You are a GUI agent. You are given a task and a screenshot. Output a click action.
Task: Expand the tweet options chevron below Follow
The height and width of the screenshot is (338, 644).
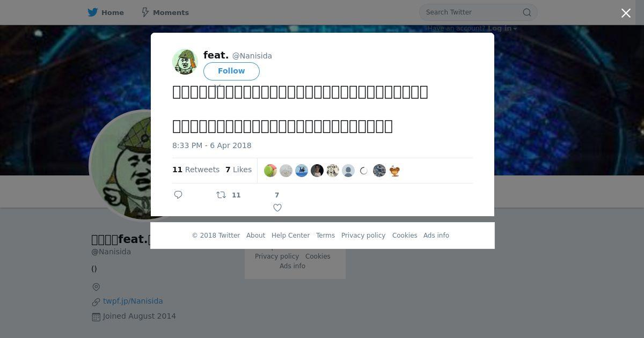point(217,86)
